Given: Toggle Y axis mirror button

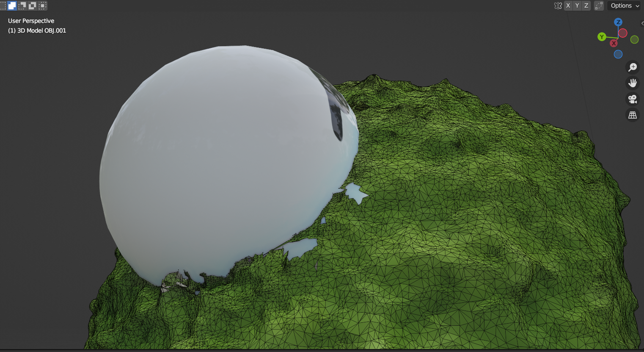Looking at the screenshot, I should (577, 6).
